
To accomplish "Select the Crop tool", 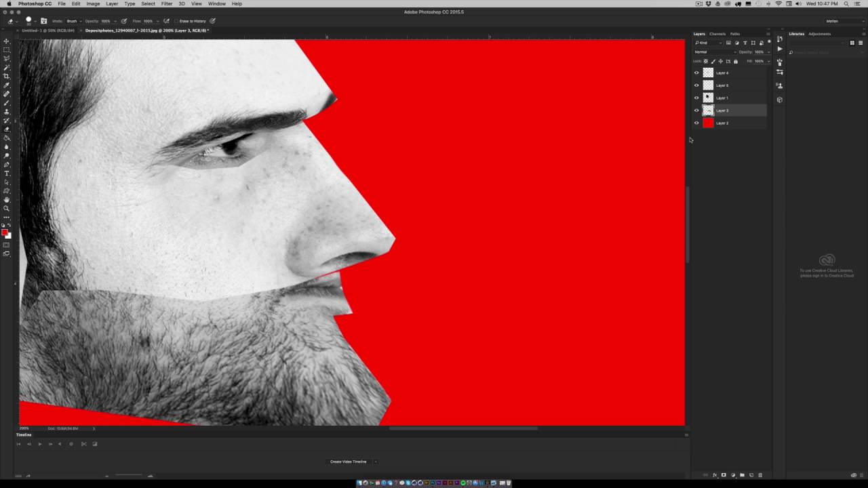I will pos(7,77).
